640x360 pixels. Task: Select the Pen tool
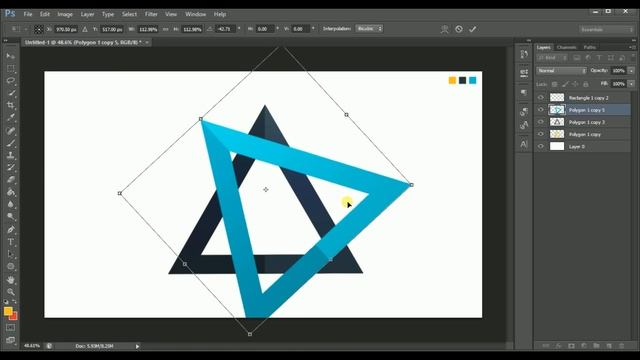[11, 230]
